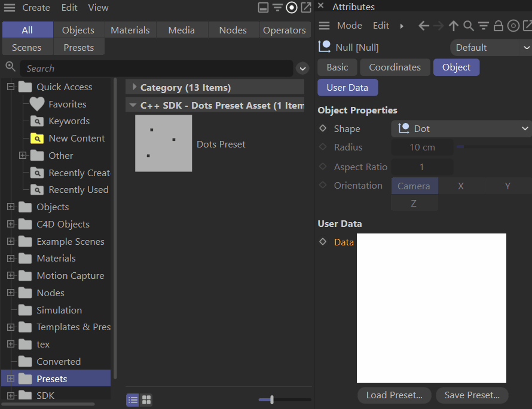Open Attributes panel hamburger menu
The height and width of the screenshot is (409, 532).
tap(324, 26)
